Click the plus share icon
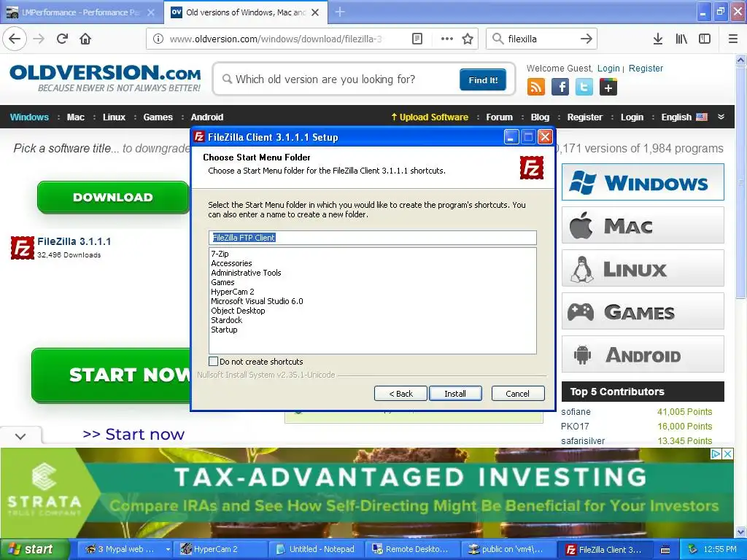 (608, 87)
